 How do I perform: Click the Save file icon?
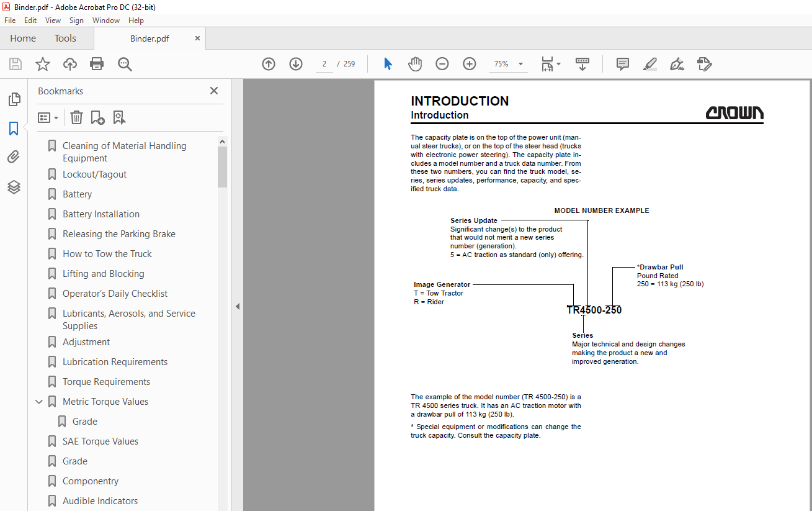16,64
